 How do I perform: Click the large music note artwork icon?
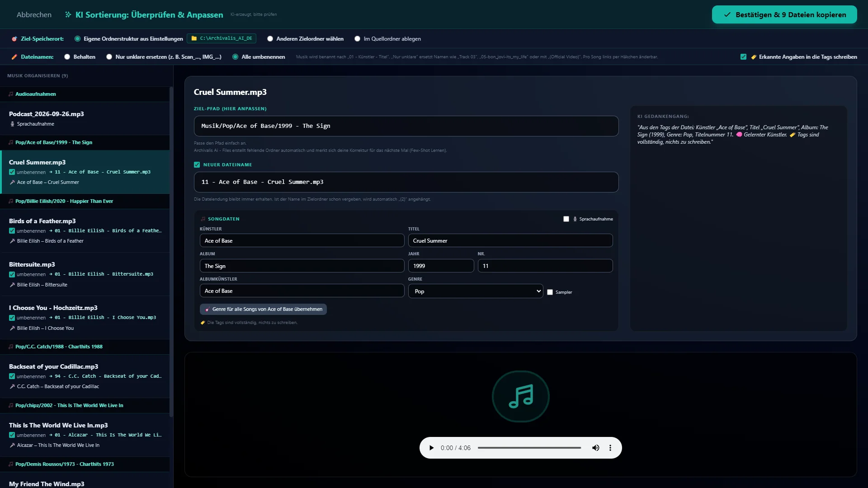pos(521,396)
